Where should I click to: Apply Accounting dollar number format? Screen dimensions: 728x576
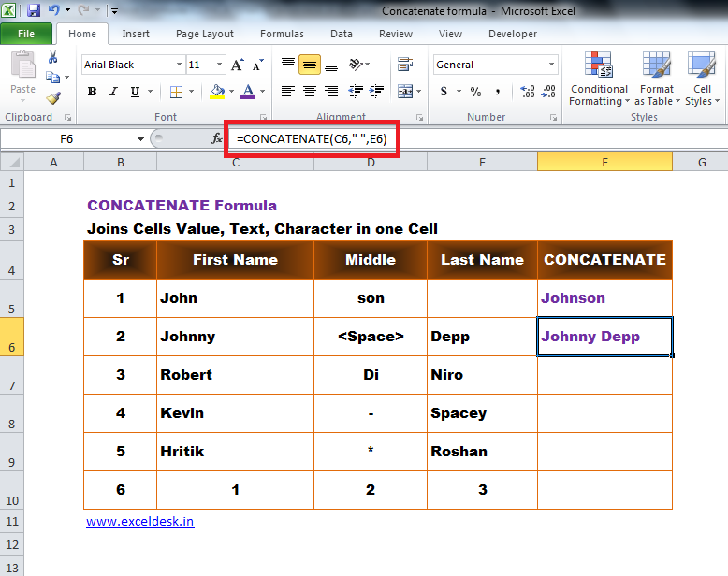click(x=444, y=92)
